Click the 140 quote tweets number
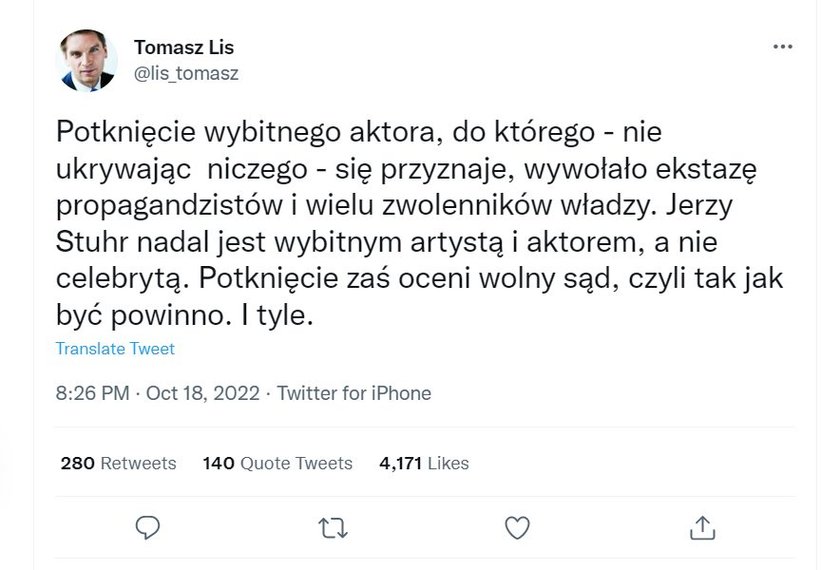Screen dimensions: 840x570 pyautogui.click(x=219, y=463)
